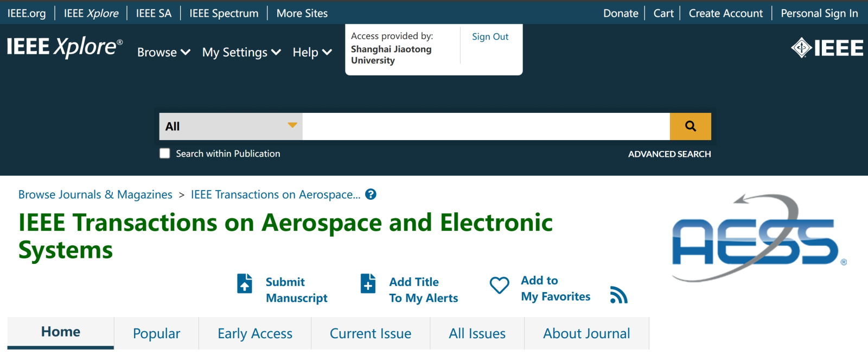Focus the main search input field
The width and height of the screenshot is (868, 361).
pos(486,126)
